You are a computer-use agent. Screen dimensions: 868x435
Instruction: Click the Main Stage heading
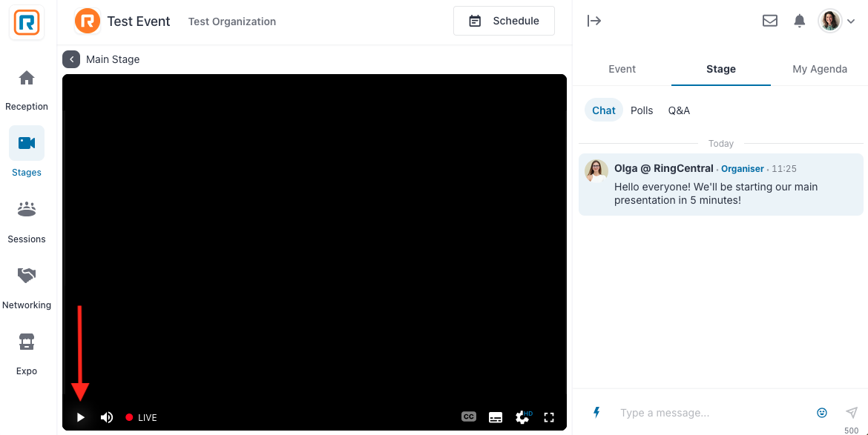coord(113,59)
